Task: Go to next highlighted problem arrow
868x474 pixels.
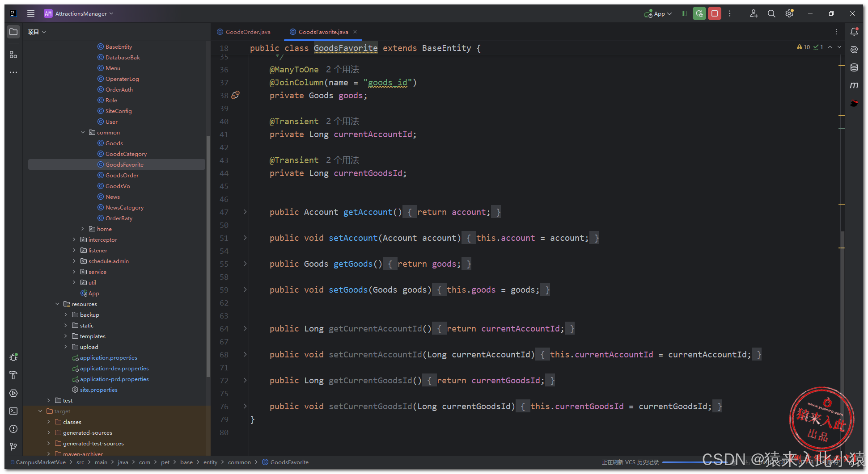Action: click(x=839, y=47)
